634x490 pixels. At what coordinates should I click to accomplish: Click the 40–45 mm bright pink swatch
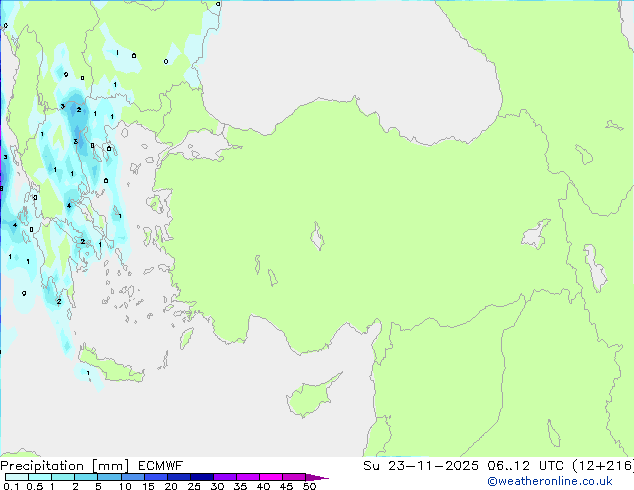click(271, 477)
